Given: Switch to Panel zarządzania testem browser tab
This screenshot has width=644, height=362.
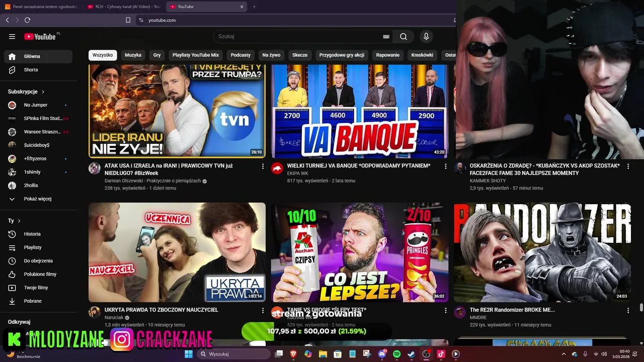Looking at the screenshot, I should pyautogui.click(x=41, y=7).
